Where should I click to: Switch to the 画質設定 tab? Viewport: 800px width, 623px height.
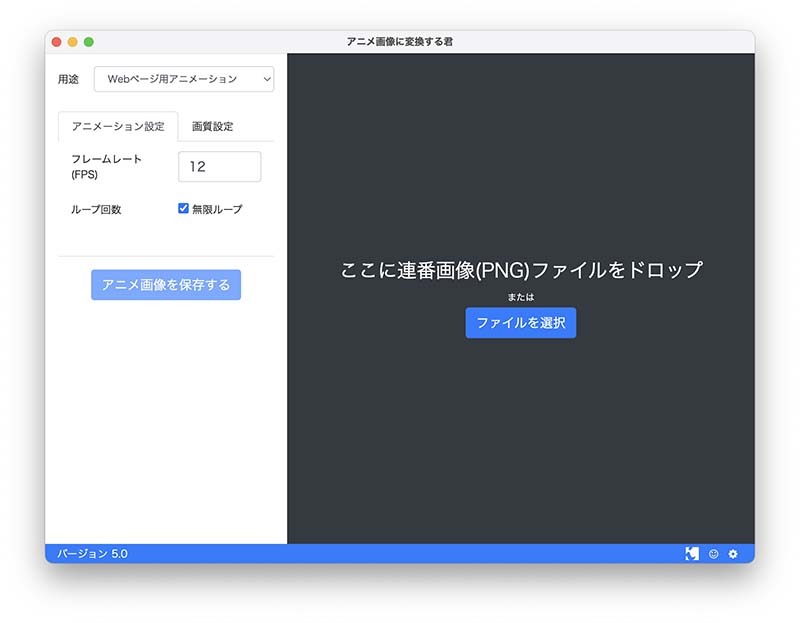212,127
